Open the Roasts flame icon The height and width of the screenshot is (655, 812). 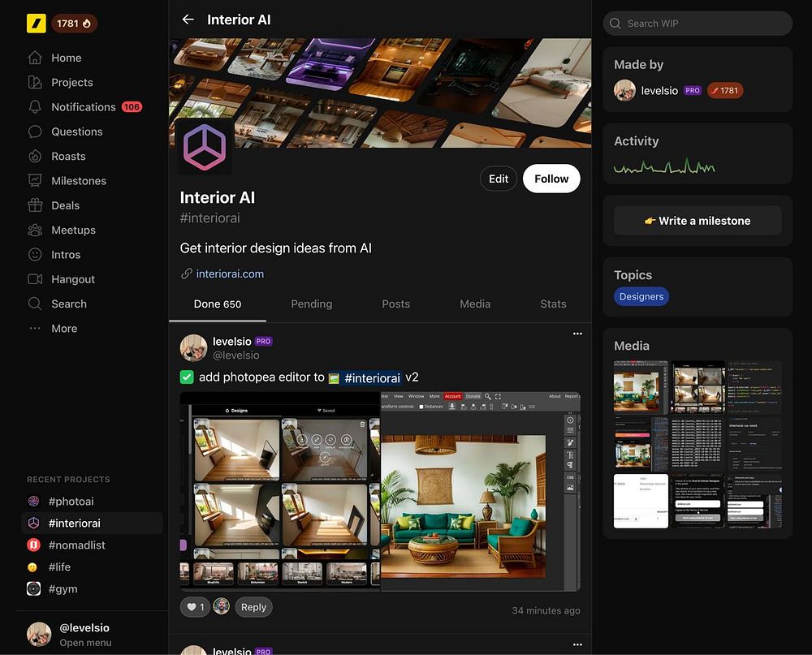(x=35, y=157)
